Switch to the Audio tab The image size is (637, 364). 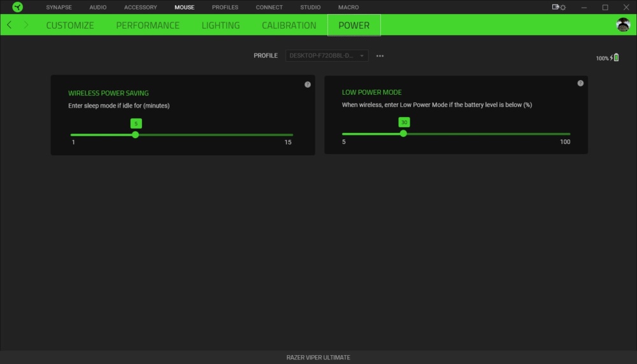pos(98,7)
